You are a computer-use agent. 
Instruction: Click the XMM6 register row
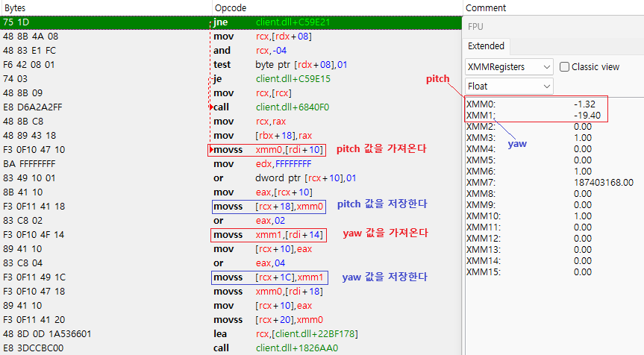pos(529,171)
